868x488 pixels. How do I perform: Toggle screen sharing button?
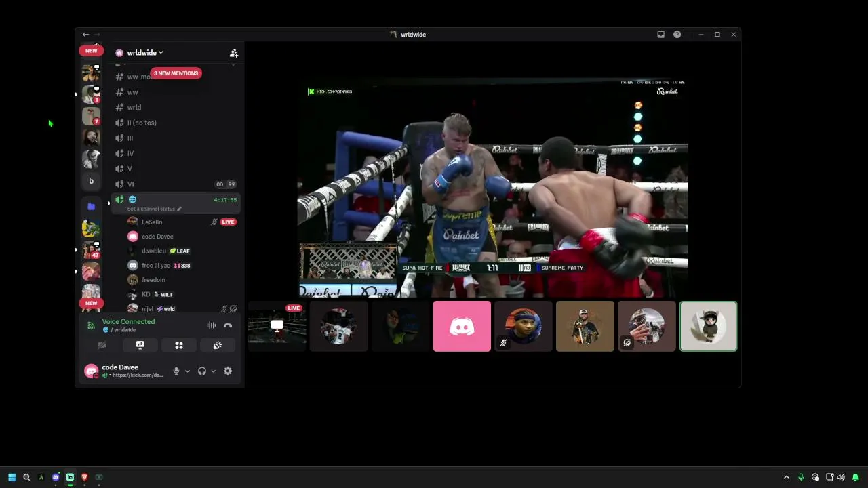[140, 345]
